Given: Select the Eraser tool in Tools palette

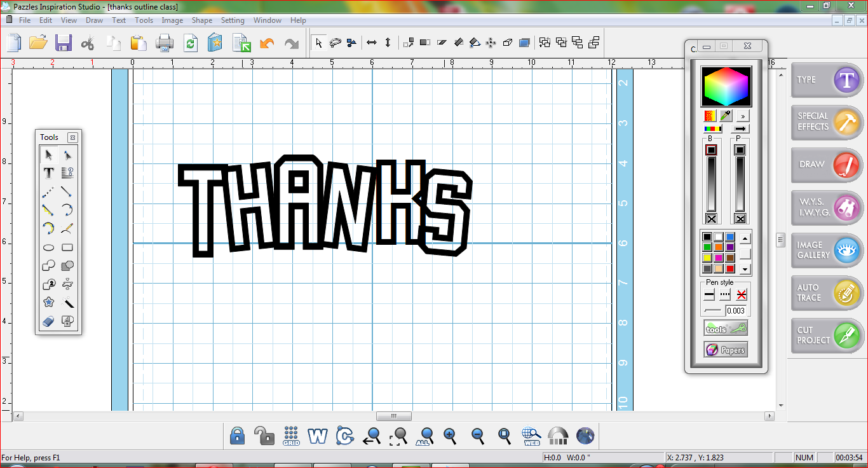Looking at the screenshot, I should point(48,322).
